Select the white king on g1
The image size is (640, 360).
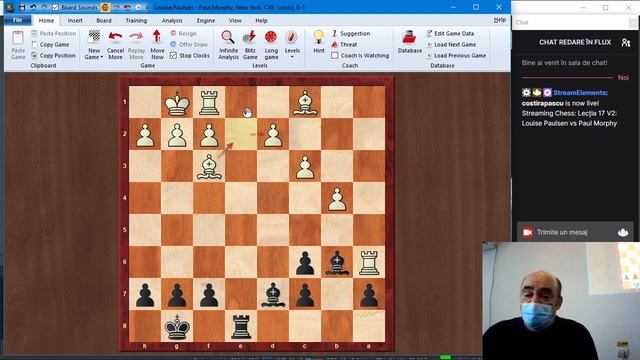tap(177, 102)
